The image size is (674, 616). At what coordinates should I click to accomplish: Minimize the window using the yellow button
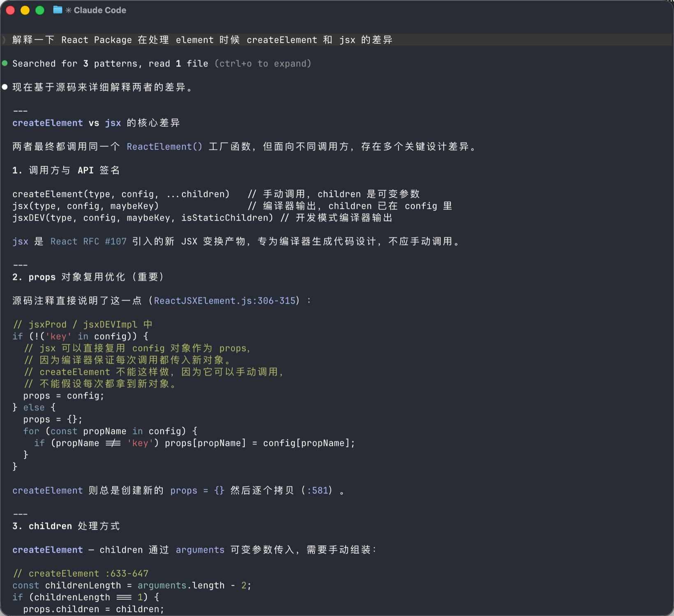25,10
